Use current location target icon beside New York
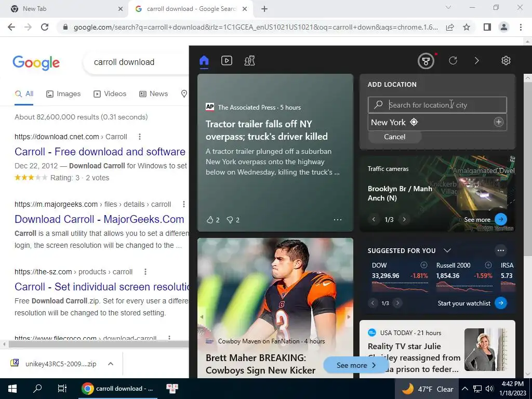This screenshot has height=399, width=532. tap(414, 122)
